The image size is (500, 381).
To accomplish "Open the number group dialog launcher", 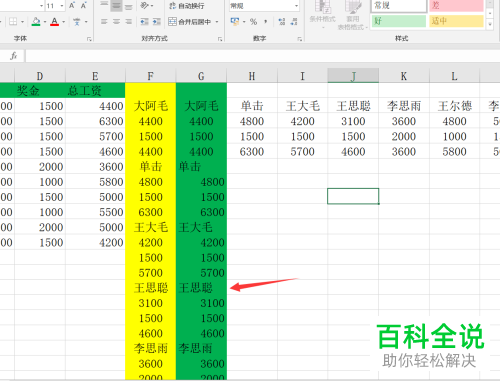I will tap(300, 39).
